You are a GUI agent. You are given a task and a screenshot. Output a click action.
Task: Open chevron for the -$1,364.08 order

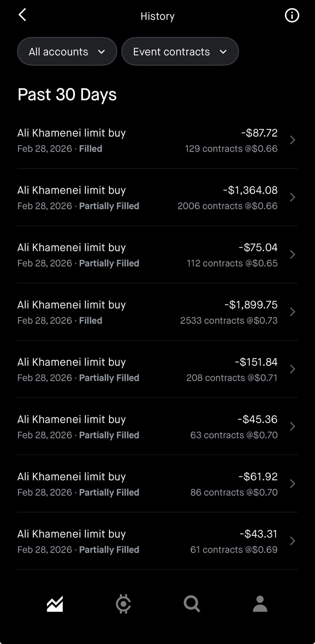coord(293,198)
